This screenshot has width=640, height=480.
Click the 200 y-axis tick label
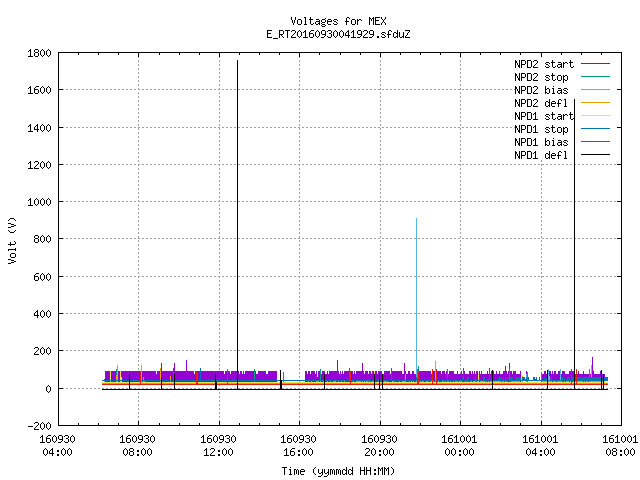click(x=42, y=351)
